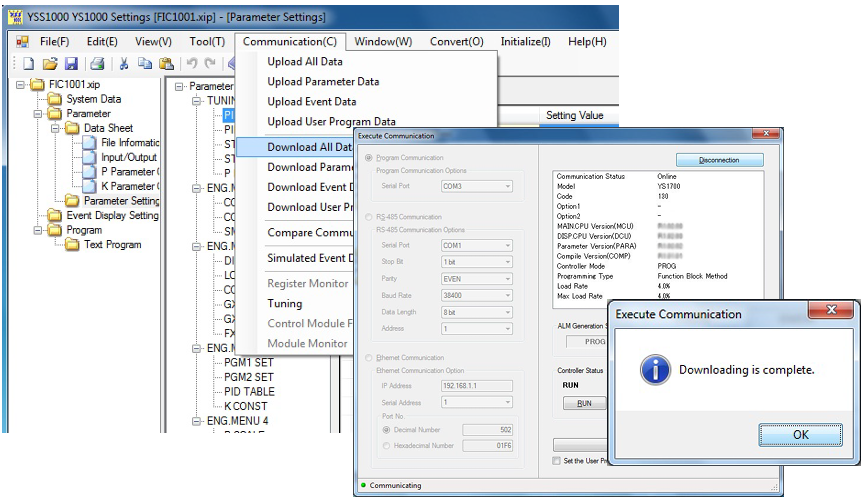867x502 pixels.
Task: Select Event Display Setting tree folder
Action: (112, 215)
